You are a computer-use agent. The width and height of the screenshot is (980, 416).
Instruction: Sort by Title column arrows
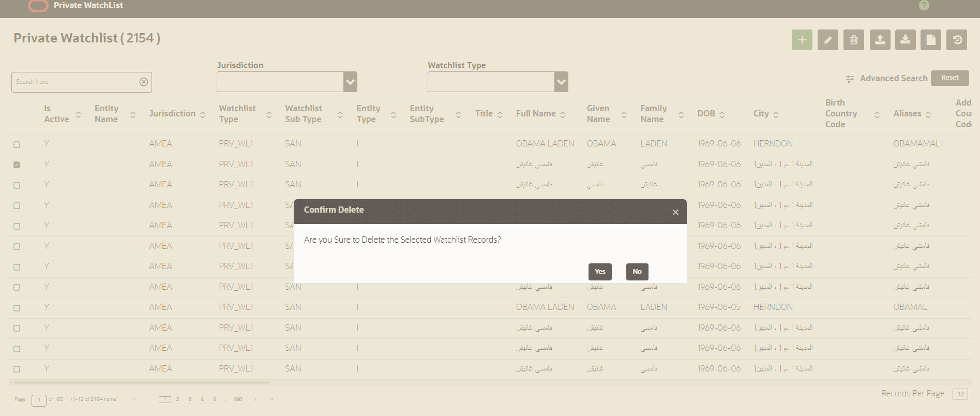tap(500, 114)
